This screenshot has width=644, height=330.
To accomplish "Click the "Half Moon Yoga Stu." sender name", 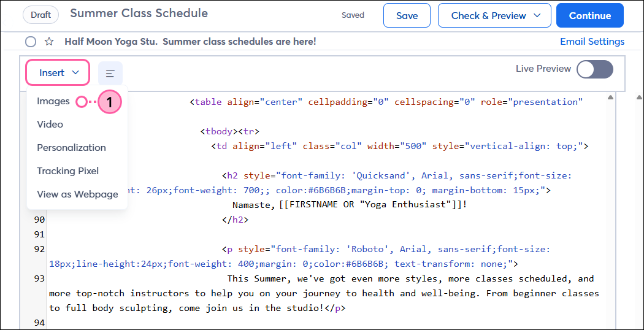I will (111, 42).
